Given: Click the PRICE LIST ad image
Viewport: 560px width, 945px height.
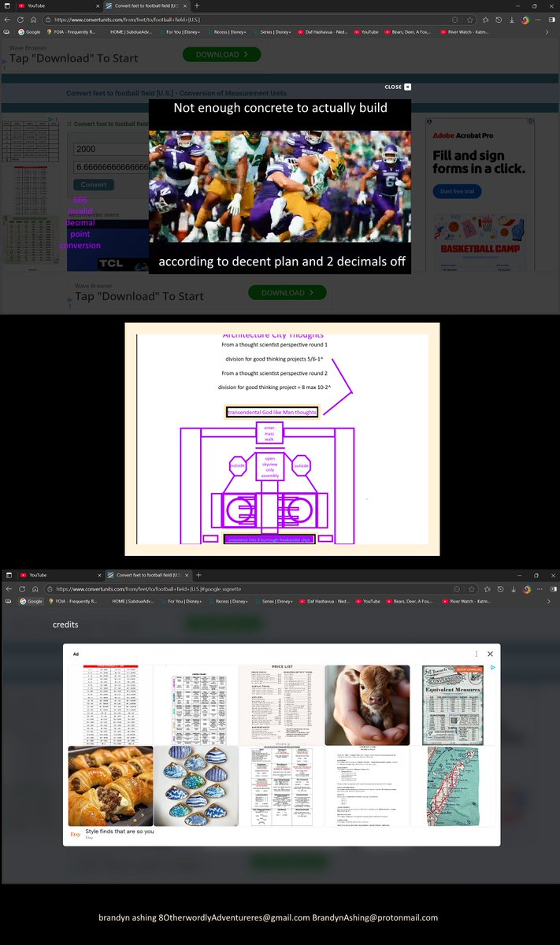Looking at the screenshot, I should point(281,705).
